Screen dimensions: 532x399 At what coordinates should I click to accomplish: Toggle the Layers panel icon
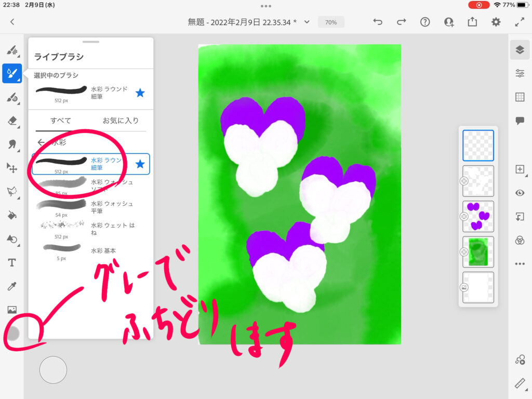[x=520, y=50]
